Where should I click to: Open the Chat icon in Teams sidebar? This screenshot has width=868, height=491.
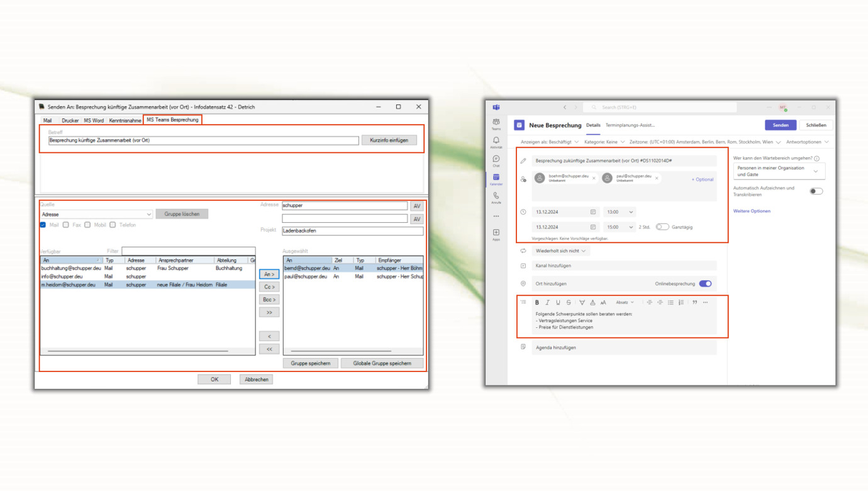click(x=496, y=160)
